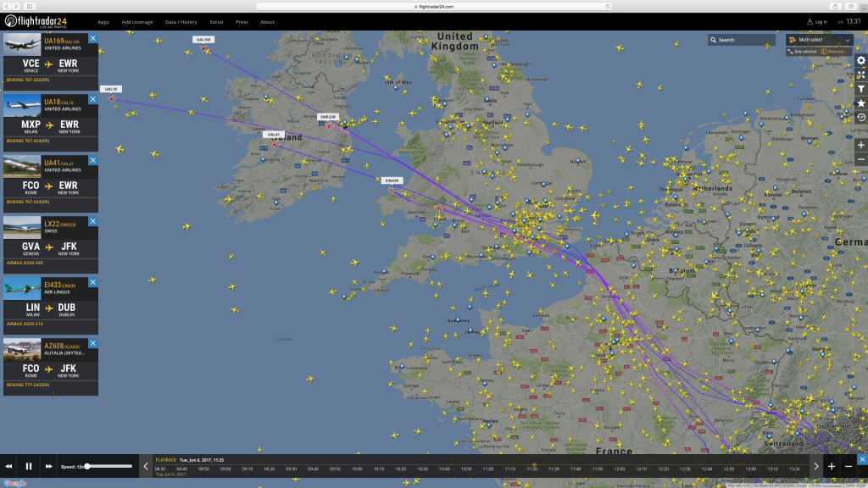Move timeline later with right chevron

(x=816, y=467)
